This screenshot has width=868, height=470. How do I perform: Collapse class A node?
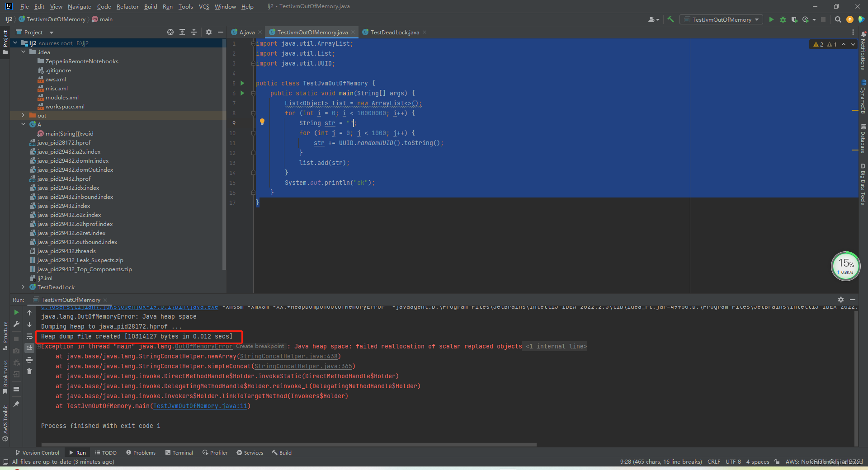tap(24, 124)
